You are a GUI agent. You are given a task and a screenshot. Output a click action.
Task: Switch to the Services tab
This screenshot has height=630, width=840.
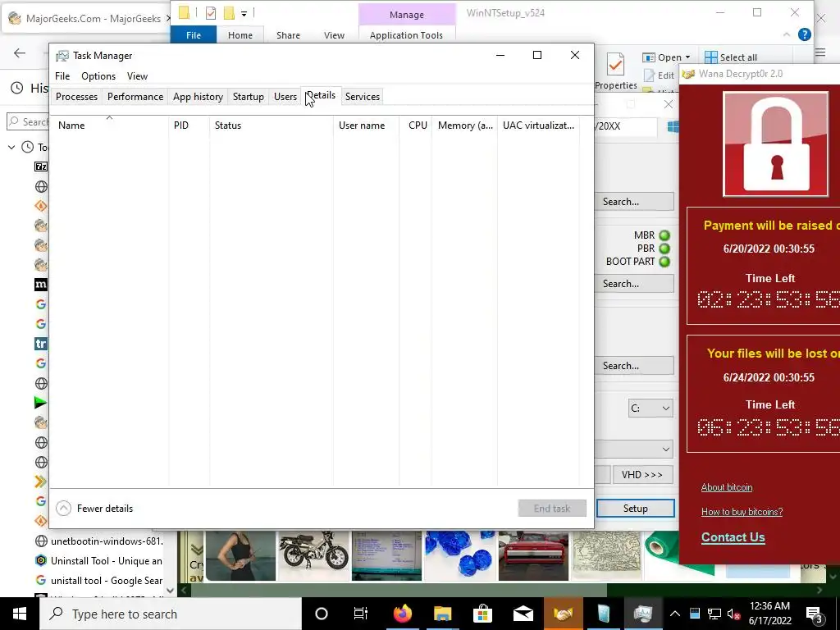(362, 97)
